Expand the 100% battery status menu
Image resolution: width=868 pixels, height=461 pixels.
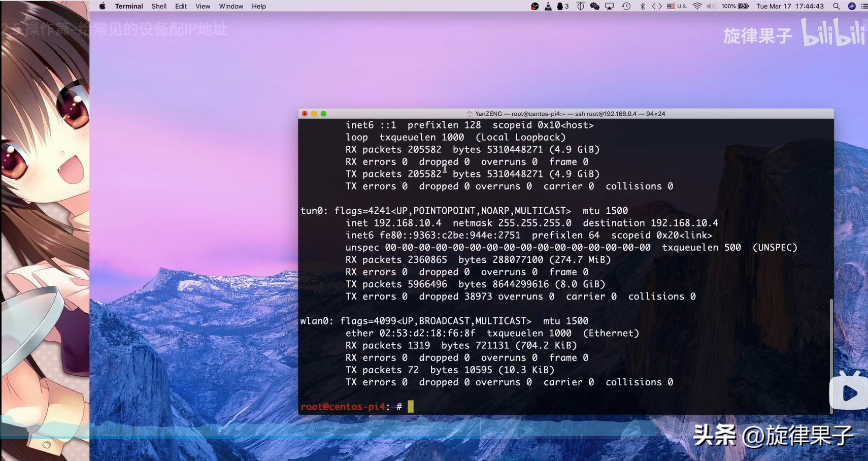click(x=735, y=6)
